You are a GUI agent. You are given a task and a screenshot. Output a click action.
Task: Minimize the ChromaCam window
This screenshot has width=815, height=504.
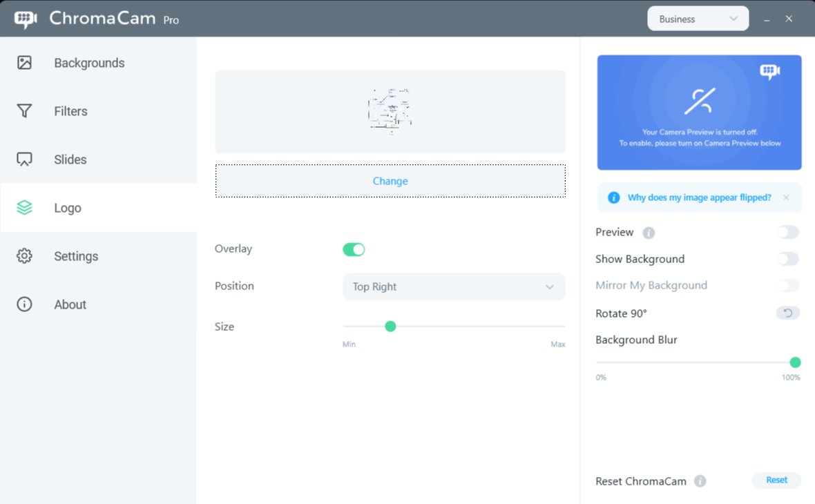[767, 19]
